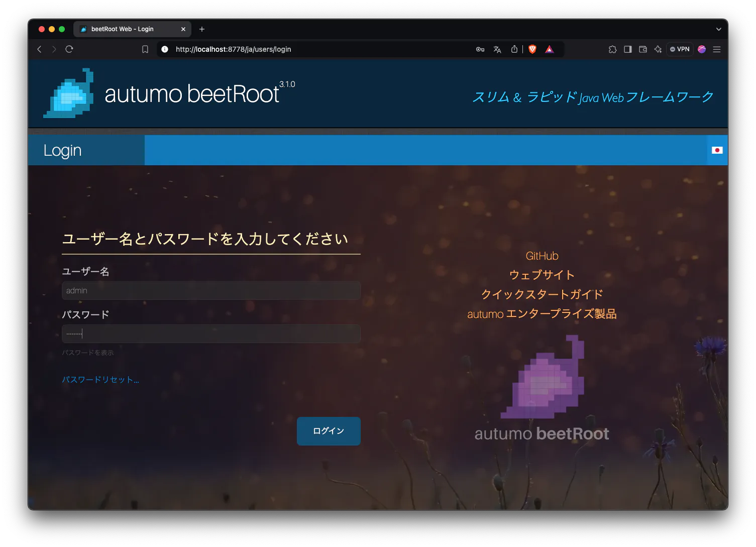Open Brave Rewards triangle icon
Screen dimensions: 756x547
[550, 49]
